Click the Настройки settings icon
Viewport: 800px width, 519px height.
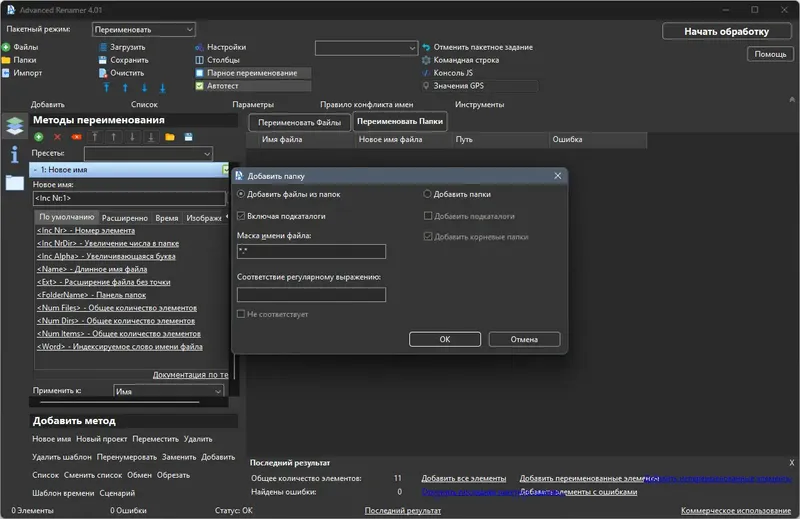click(199, 47)
